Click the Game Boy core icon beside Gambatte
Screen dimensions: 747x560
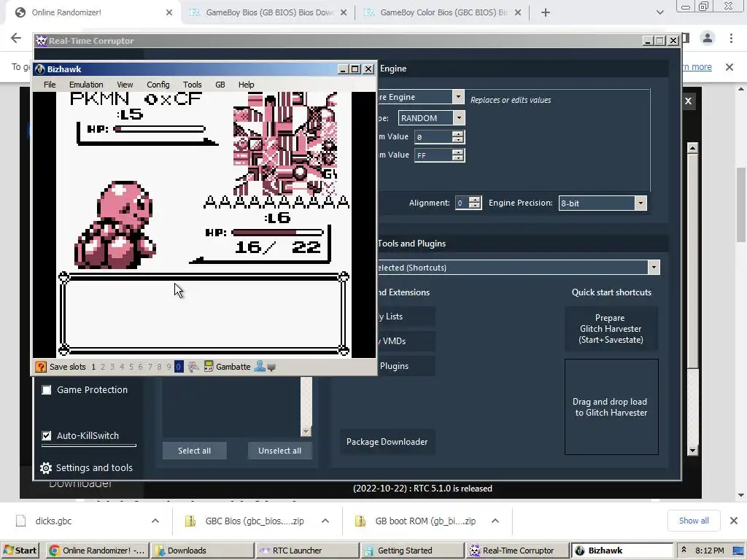coord(209,367)
